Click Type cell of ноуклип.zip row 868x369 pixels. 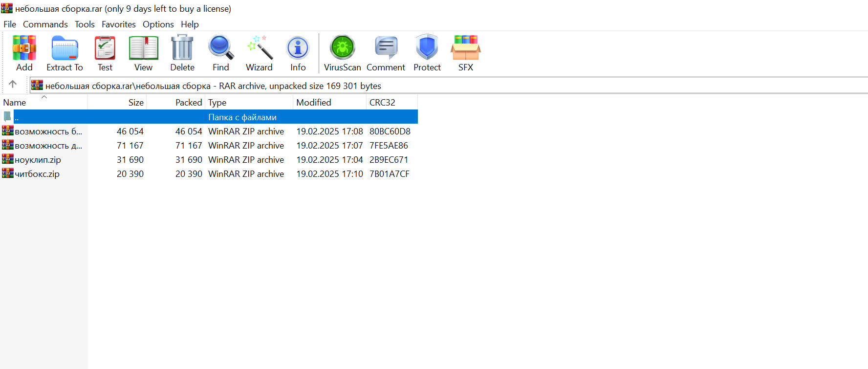coord(246,159)
